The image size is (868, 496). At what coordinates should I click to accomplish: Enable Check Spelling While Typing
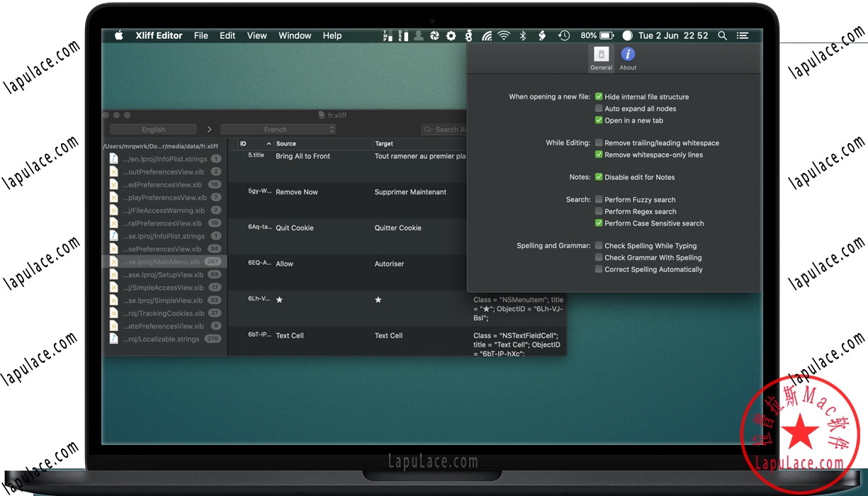(599, 246)
